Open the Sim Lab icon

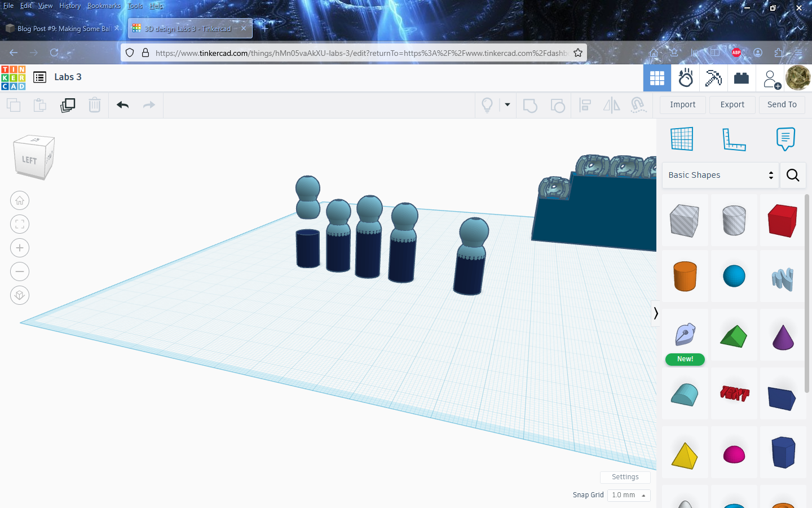(686, 78)
